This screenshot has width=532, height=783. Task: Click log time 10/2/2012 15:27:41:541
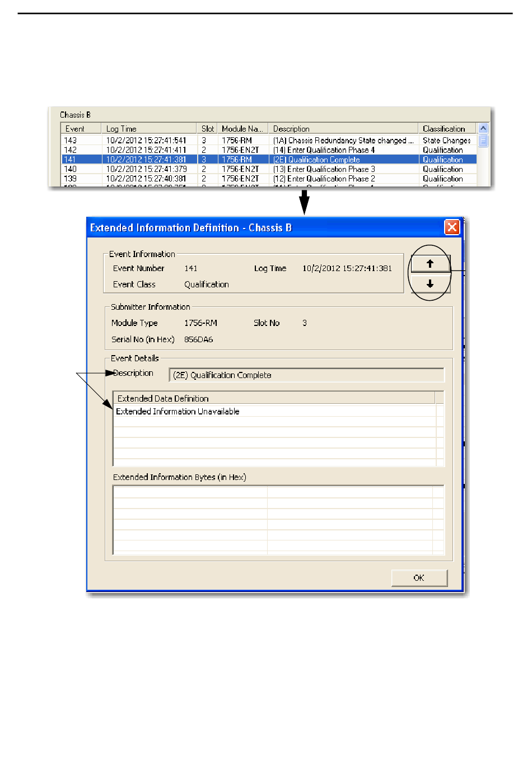point(146,141)
